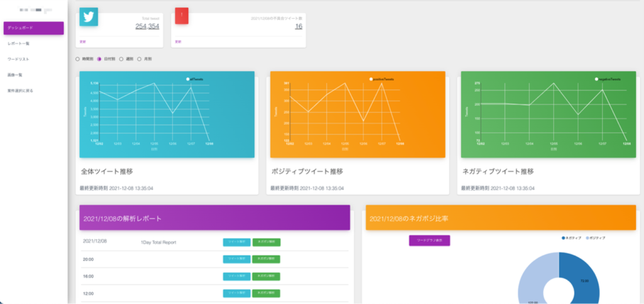Image resolution: width=644 pixels, height=304 pixels.
Task: Click 更新 link under Total tweet card
Action: point(82,41)
